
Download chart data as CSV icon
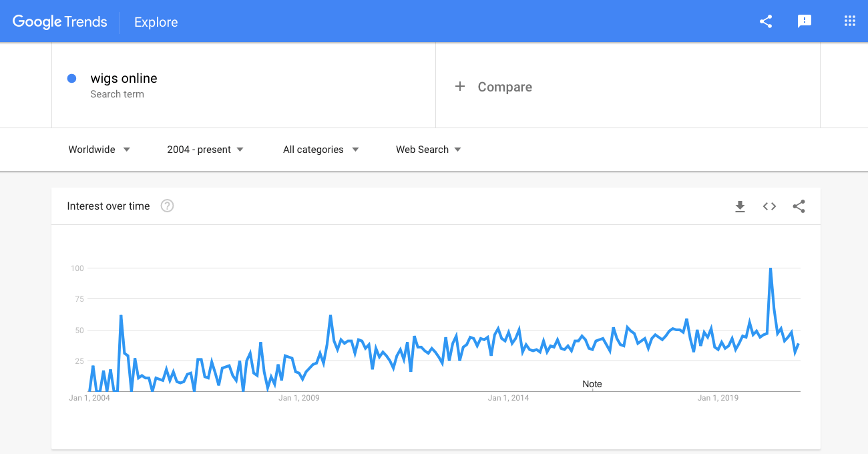(740, 206)
